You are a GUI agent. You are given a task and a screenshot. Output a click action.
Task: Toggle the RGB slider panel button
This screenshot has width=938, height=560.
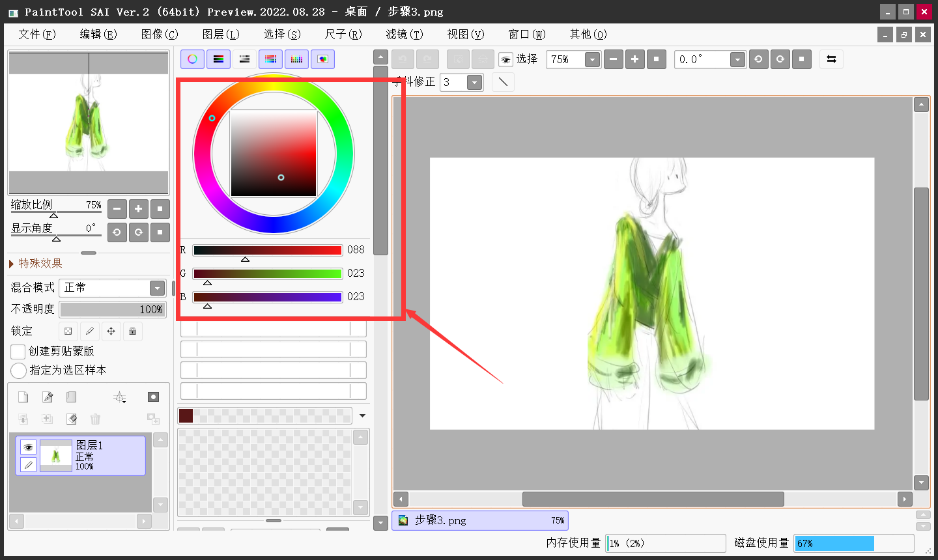click(x=218, y=59)
